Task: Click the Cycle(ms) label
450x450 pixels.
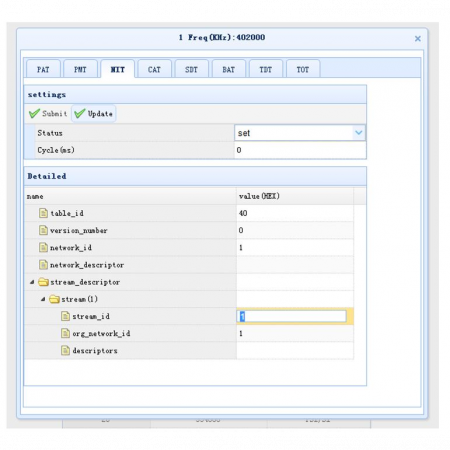Action: click(56, 150)
